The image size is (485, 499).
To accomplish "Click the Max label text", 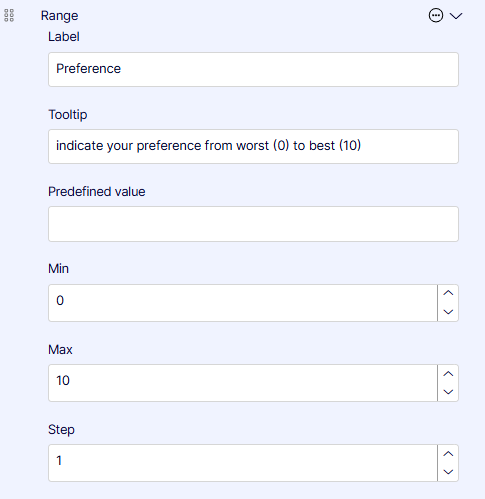I will point(60,350).
